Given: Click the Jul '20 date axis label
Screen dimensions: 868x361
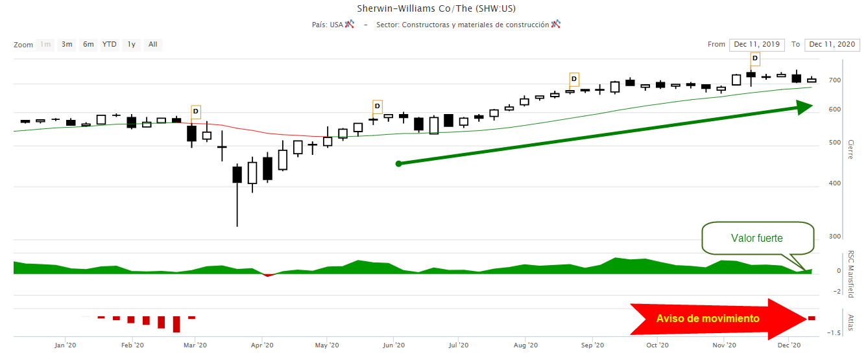Looking at the screenshot, I should pos(458,345).
